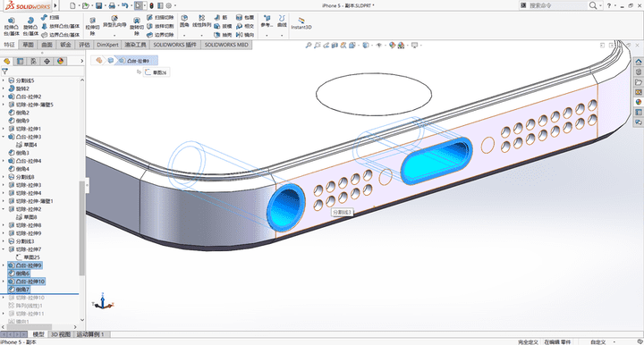
Task: Open a file with the Open icon
Action: [86, 5]
